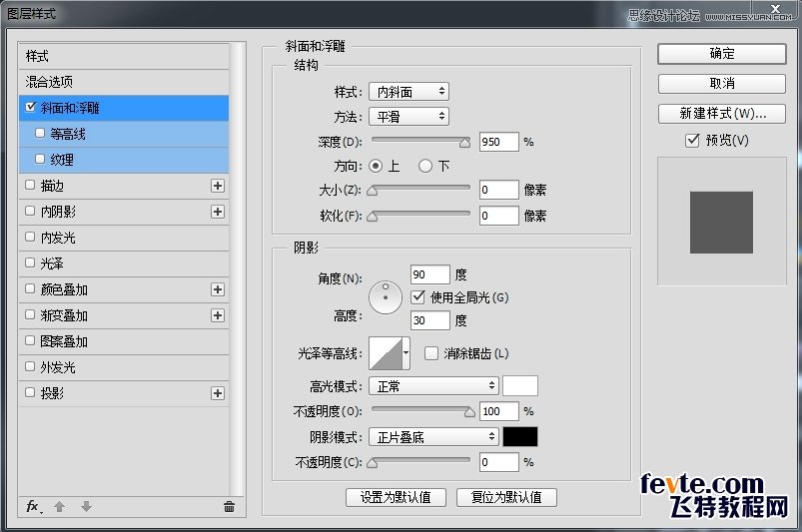This screenshot has width=802, height=532.
Task: Open black shadow color swatch
Action: pyautogui.click(x=520, y=437)
